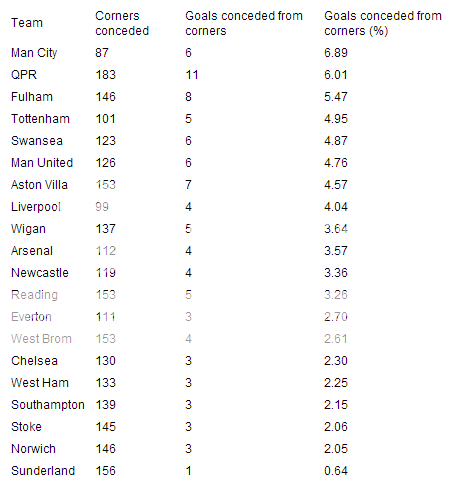Click the greyed Reading team name
This screenshot has height=486, width=452.
[34, 295]
